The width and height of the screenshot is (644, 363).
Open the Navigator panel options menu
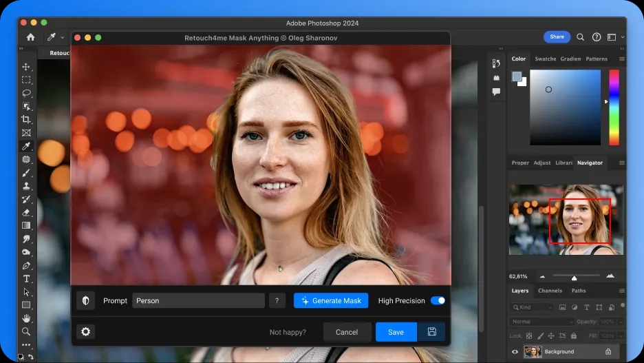click(x=622, y=163)
